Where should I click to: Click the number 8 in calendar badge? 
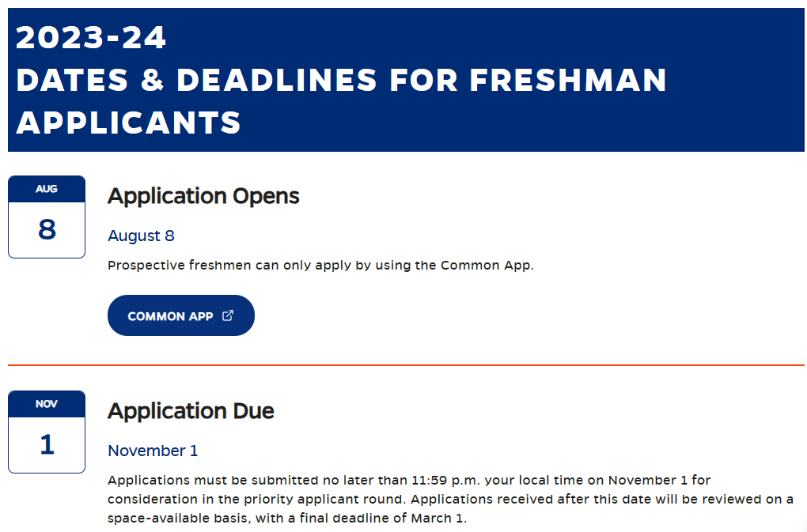[47, 229]
